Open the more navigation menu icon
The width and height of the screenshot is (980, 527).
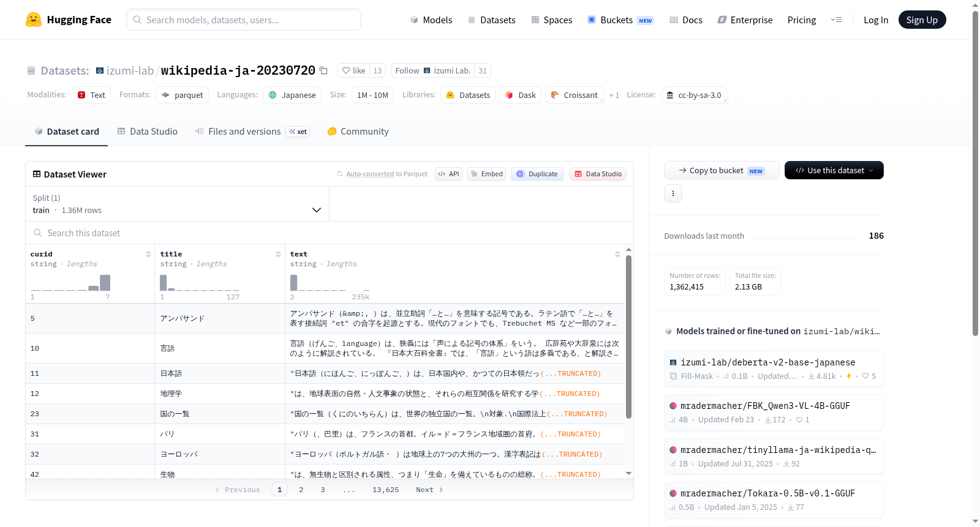(x=836, y=20)
